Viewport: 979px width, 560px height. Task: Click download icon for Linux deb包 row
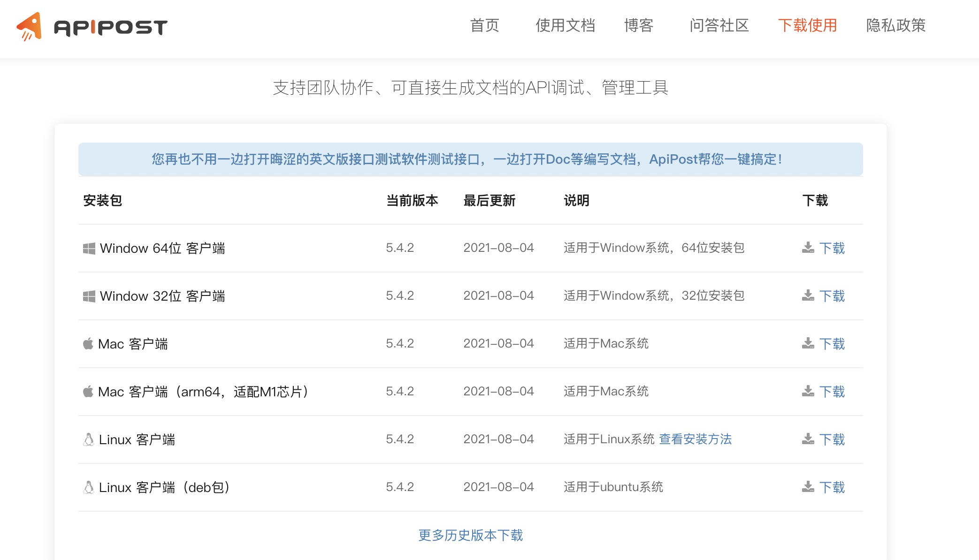pos(808,487)
